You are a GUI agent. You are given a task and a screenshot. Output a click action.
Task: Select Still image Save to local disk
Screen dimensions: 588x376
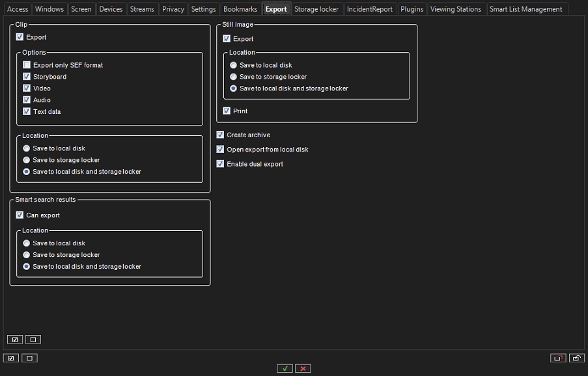[233, 65]
